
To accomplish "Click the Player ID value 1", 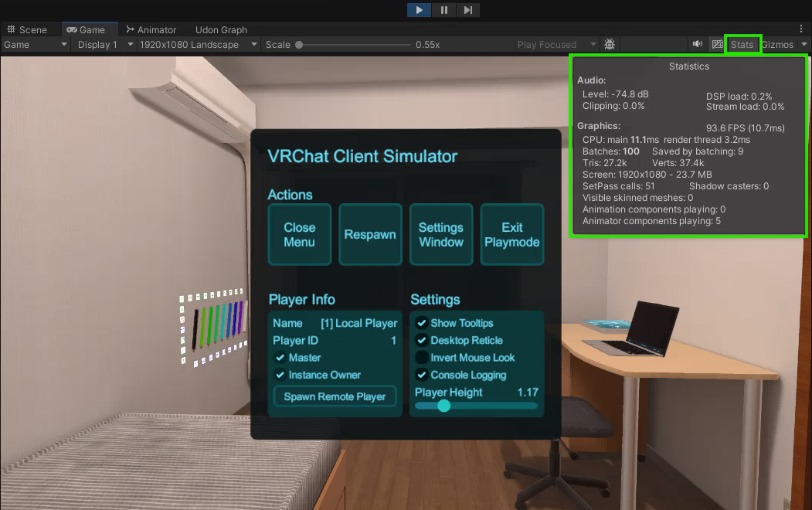I will (x=393, y=340).
